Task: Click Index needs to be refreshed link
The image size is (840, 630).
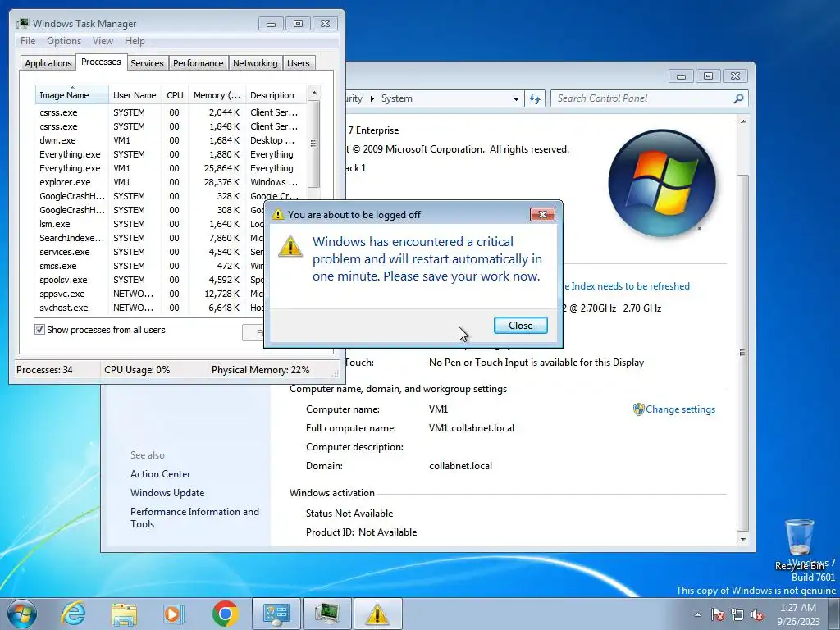Action: 626,286
